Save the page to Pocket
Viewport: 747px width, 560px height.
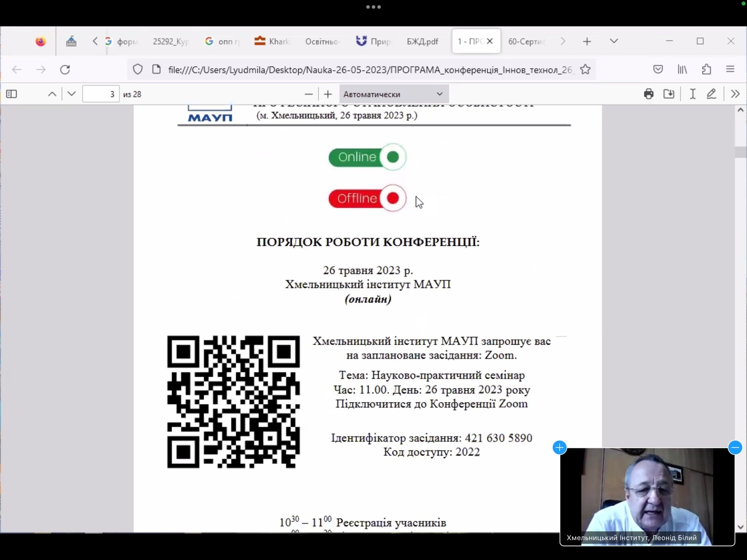tap(658, 70)
